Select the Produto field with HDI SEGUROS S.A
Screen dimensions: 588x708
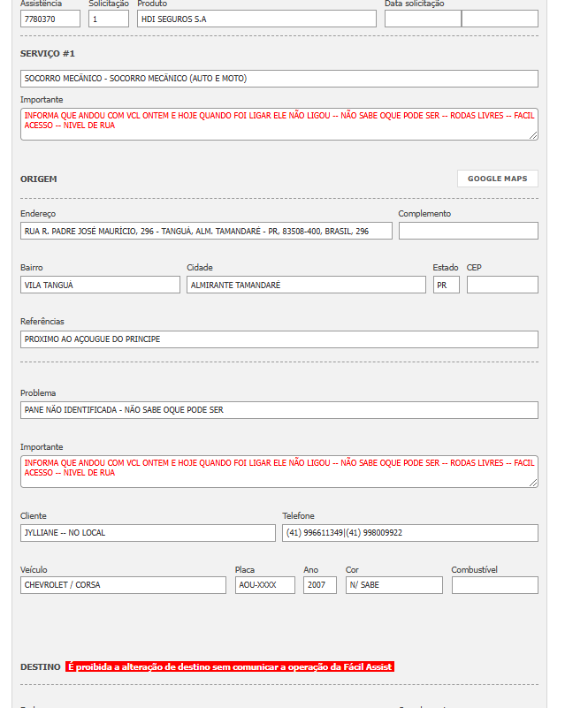point(256,19)
